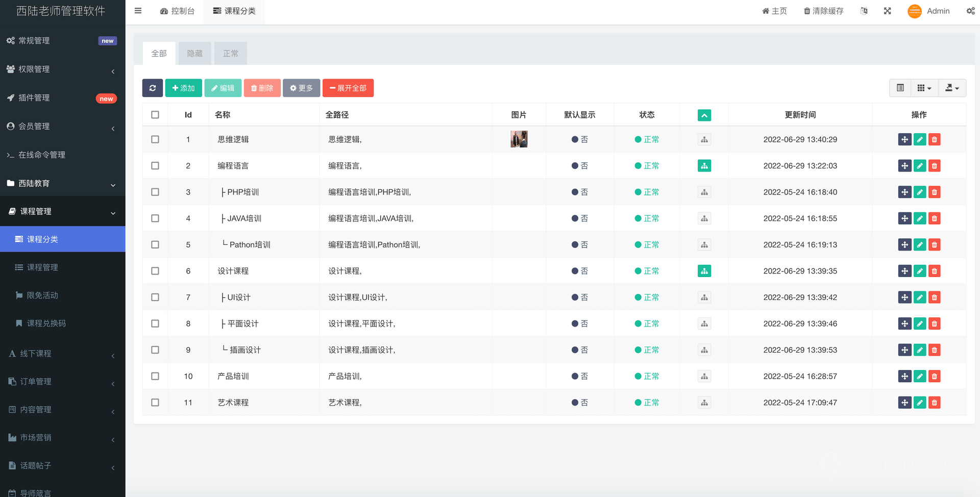Switch to the 正常 filter tab
The width and height of the screenshot is (980, 497).
tap(231, 54)
